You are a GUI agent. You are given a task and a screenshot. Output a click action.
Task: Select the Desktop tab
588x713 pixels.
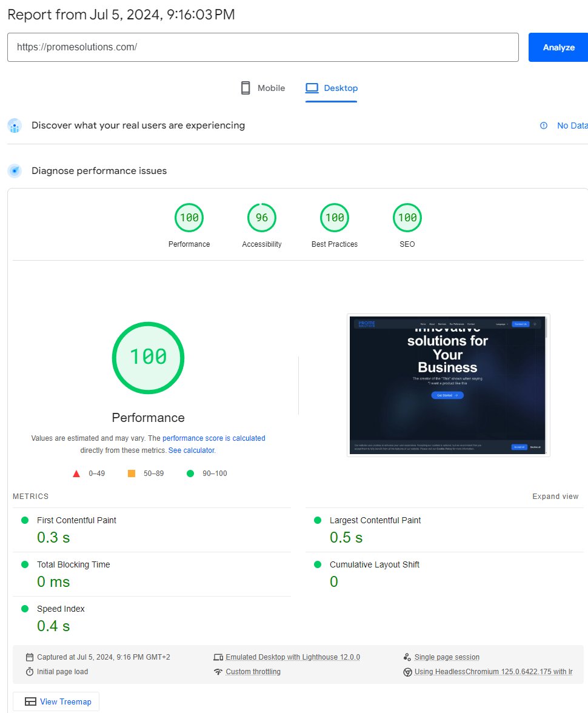[x=332, y=89]
